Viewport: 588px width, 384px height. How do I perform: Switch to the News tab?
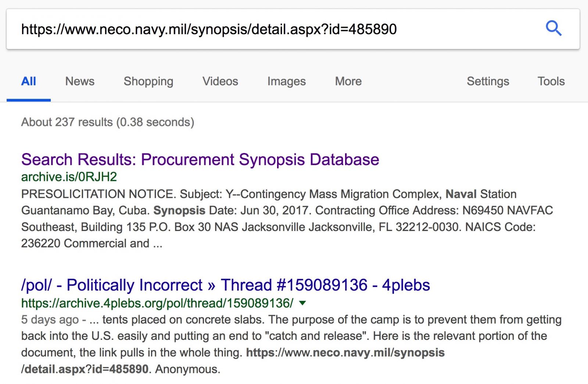pyautogui.click(x=80, y=81)
